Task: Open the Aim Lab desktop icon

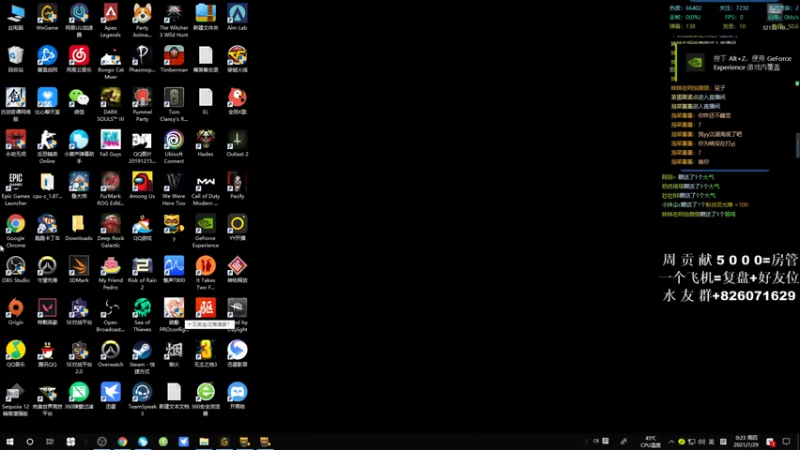Action: click(237, 17)
